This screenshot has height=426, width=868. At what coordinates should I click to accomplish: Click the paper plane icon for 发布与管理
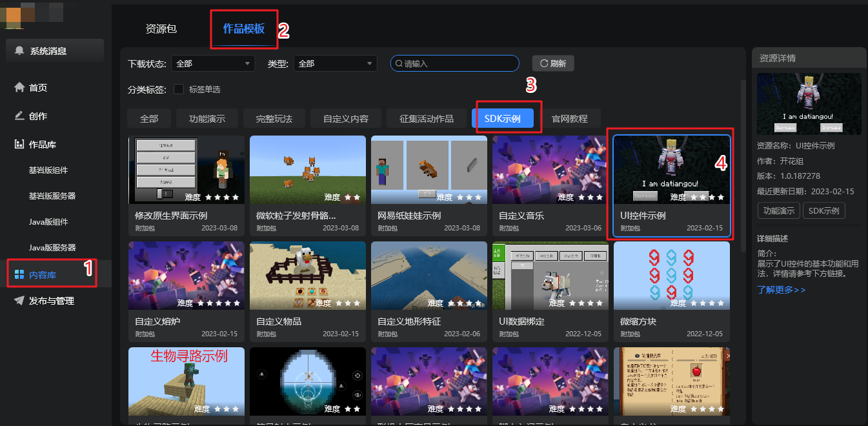tap(19, 301)
